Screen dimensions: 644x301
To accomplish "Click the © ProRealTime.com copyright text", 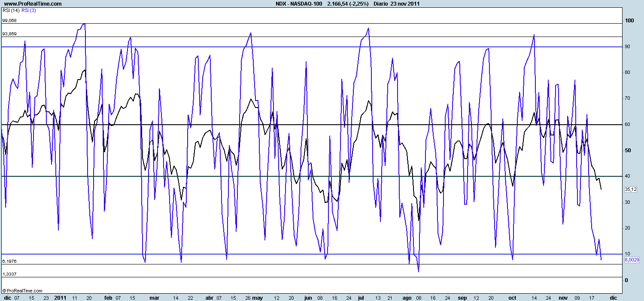I will coord(22,291).
